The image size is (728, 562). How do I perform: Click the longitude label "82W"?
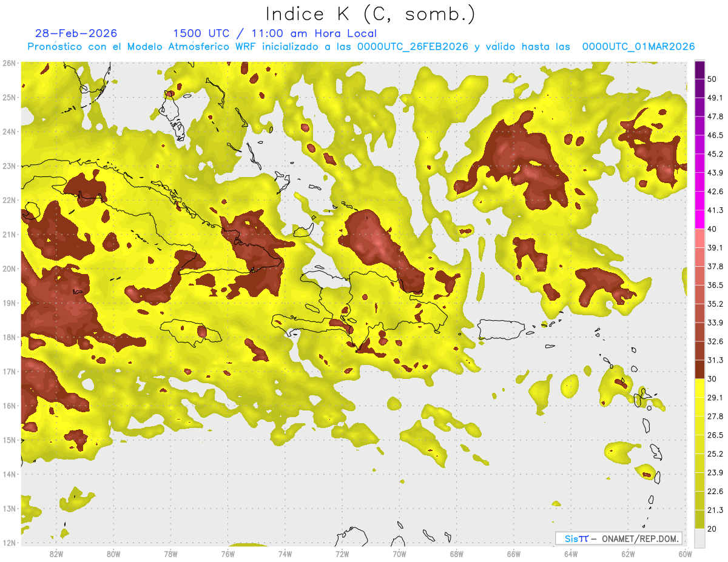(56, 554)
